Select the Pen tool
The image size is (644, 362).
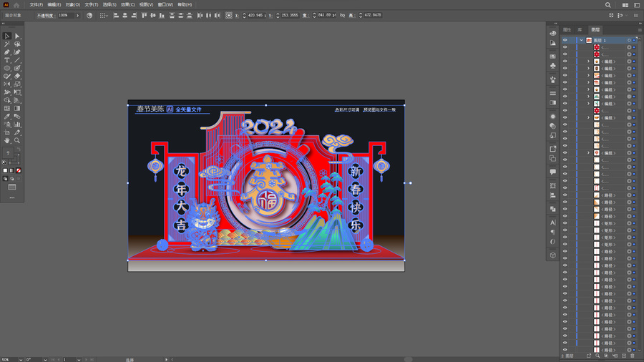(7, 52)
